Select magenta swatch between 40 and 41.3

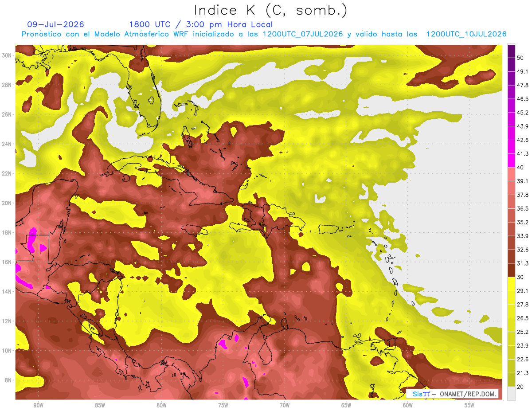click(x=511, y=160)
